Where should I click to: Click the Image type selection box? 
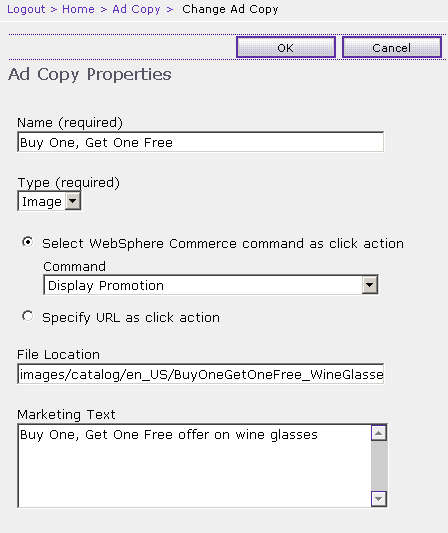[49, 201]
